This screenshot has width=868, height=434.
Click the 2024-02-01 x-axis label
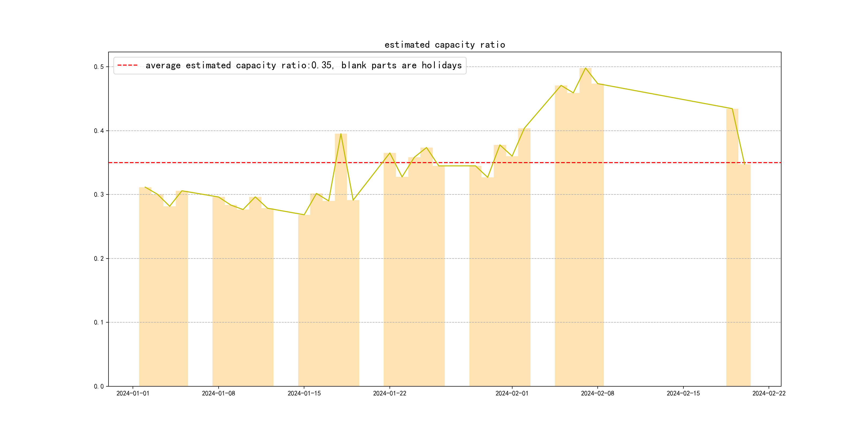pyautogui.click(x=512, y=393)
